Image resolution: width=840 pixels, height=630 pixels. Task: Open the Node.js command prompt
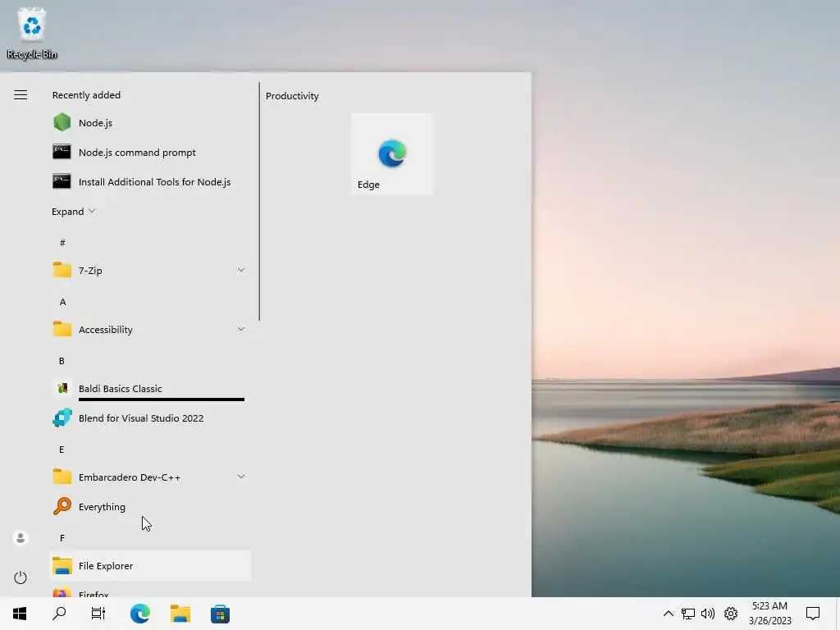click(150, 152)
